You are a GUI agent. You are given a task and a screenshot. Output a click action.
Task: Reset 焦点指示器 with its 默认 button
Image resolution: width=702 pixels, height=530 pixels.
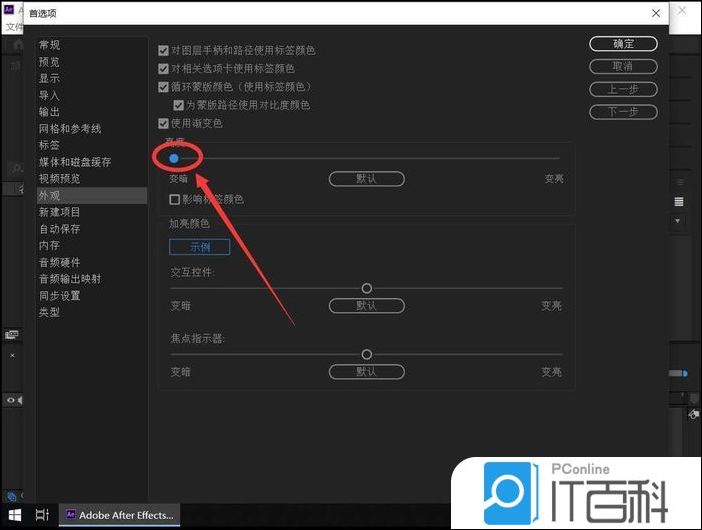(367, 372)
